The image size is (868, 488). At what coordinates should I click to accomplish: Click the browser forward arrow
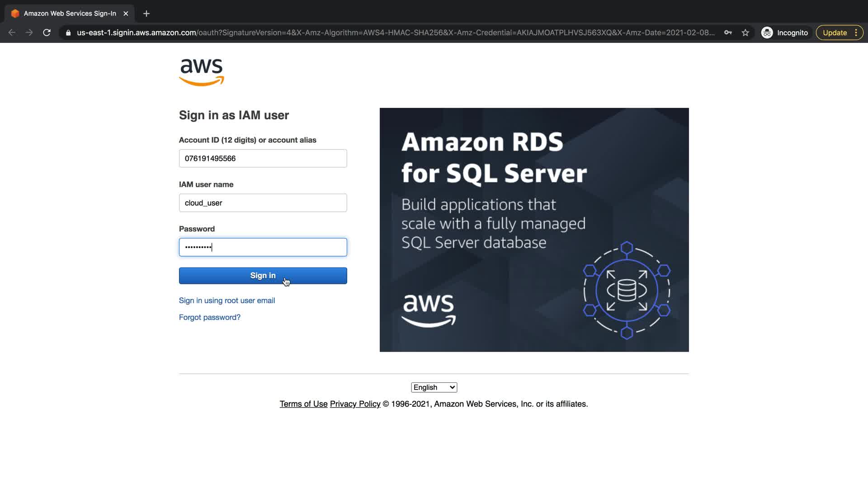coord(29,33)
